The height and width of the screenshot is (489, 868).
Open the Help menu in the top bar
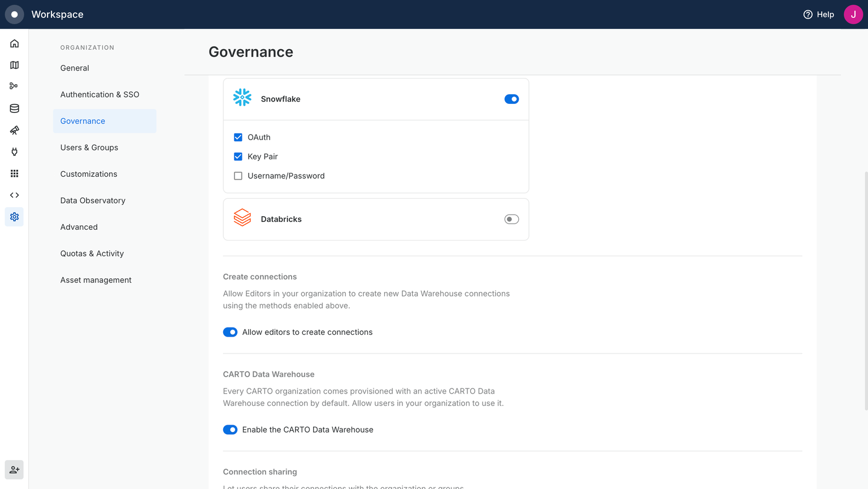click(x=818, y=14)
